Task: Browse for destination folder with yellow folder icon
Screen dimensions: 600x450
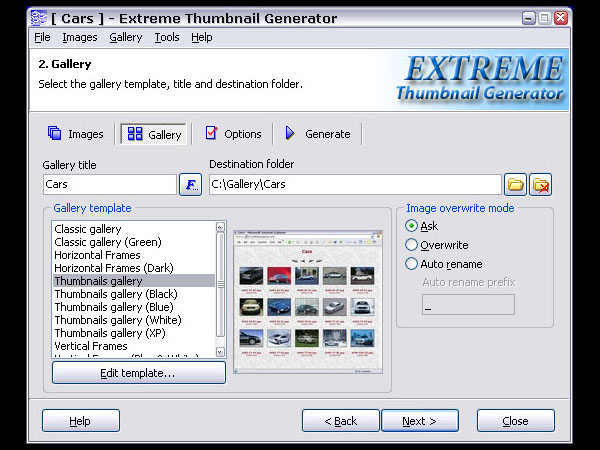Action: pyautogui.click(x=515, y=185)
